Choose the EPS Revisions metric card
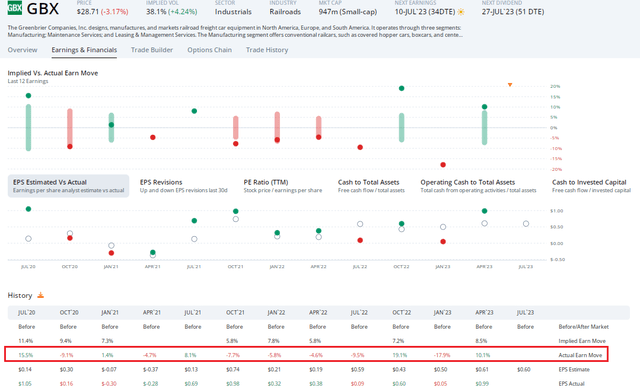Image resolution: width=640 pixels, height=391 pixels. (184, 186)
